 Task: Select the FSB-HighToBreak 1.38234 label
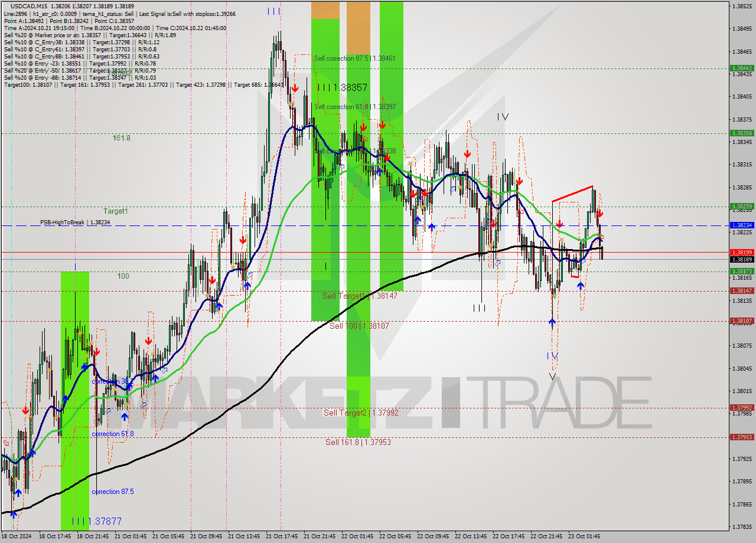tap(75, 223)
